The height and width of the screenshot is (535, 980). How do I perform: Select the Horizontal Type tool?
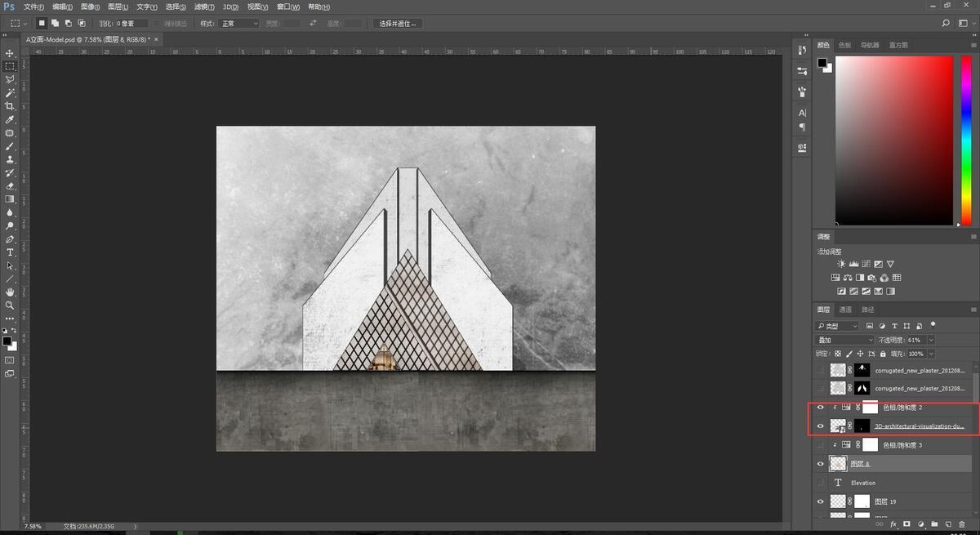click(10, 252)
